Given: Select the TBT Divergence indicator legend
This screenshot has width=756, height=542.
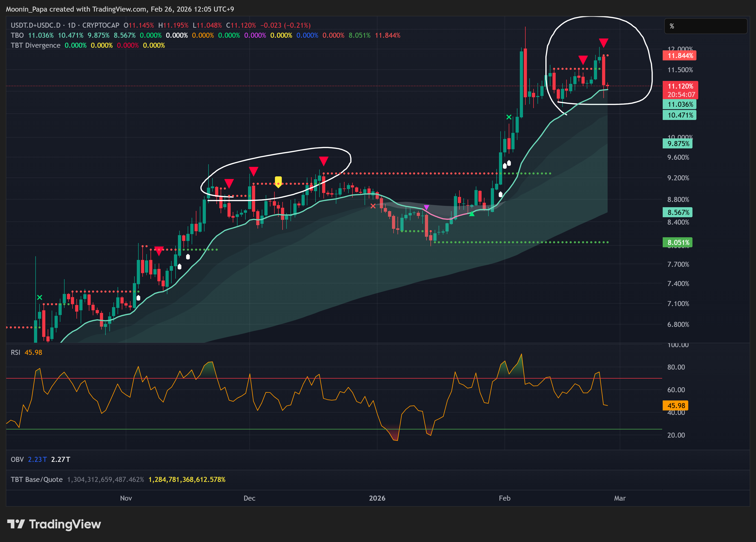Looking at the screenshot, I should (x=35, y=45).
